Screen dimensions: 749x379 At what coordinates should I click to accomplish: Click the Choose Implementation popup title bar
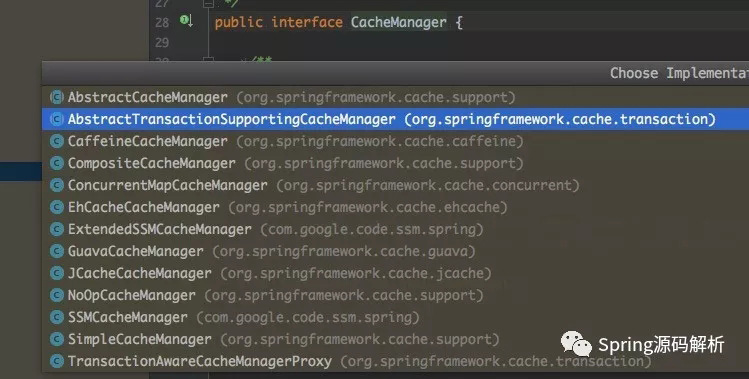(395, 73)
